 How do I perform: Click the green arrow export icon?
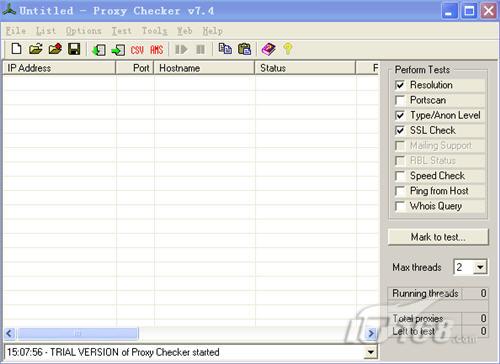(118, 50)
